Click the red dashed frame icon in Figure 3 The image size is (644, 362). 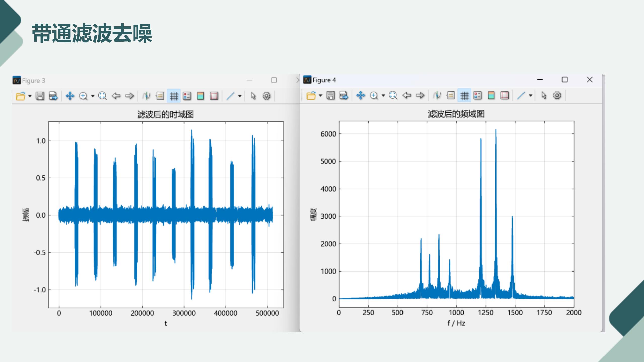[214, 96]
